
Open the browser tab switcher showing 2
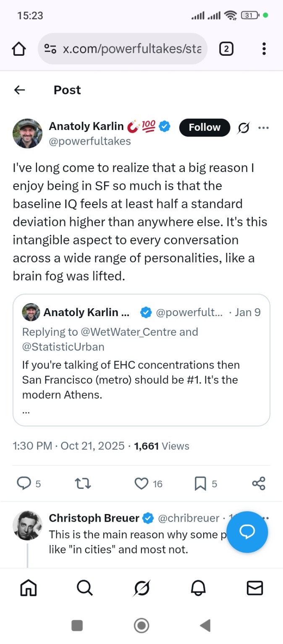click(x=226, y=49)
